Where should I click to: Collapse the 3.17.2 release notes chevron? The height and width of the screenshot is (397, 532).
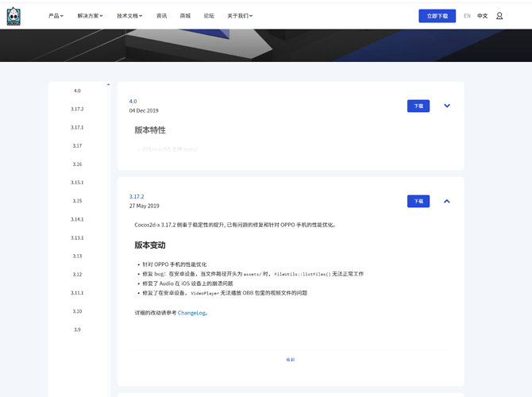tap(447, 201)
